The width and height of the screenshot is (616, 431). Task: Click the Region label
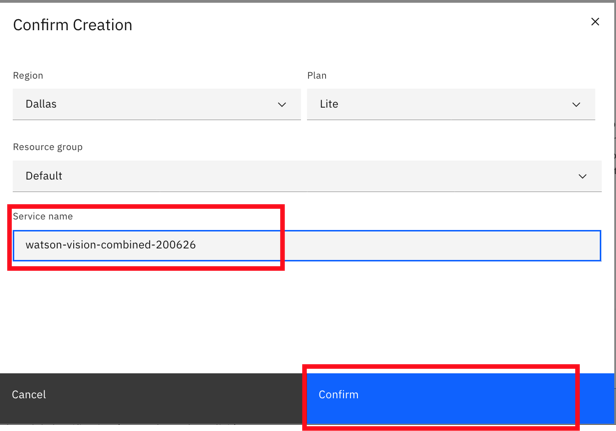tap(28, 75)
